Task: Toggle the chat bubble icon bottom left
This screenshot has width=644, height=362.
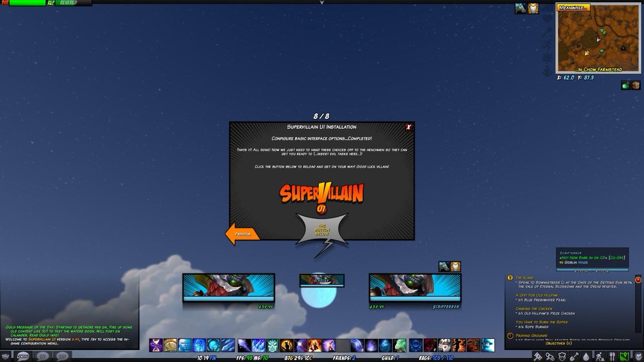Action: pos(5,356)
